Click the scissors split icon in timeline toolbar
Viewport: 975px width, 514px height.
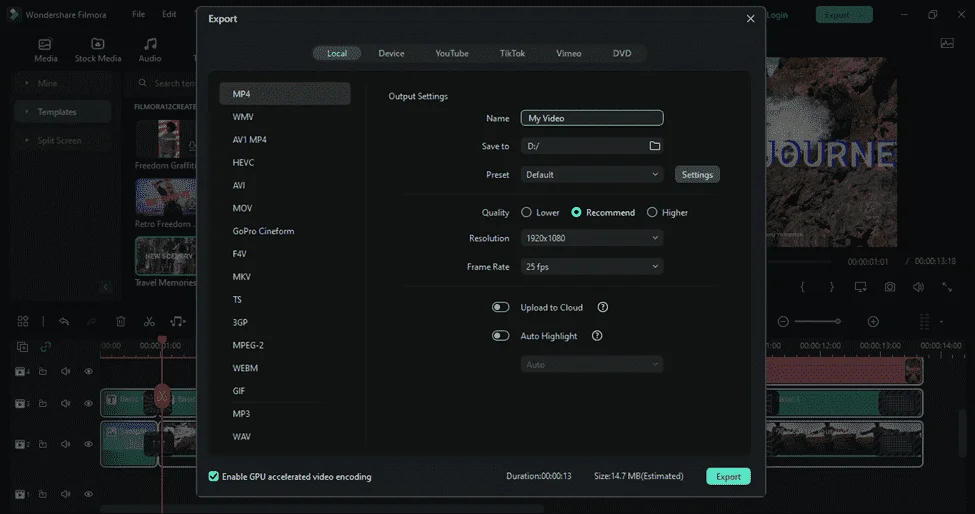149,321
